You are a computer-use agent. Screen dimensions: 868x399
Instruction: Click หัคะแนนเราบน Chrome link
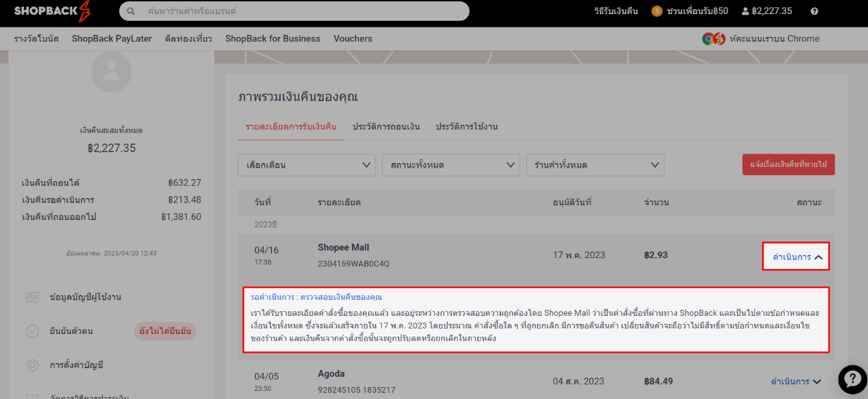tap(774, 39)
